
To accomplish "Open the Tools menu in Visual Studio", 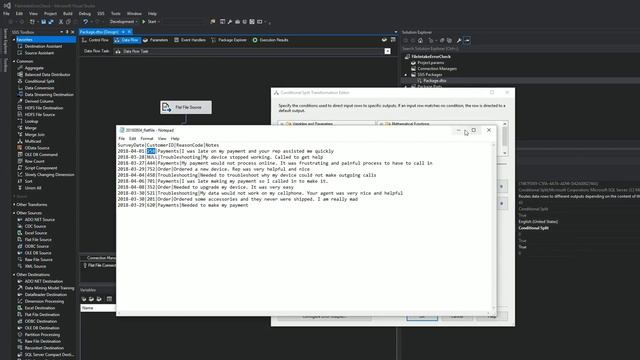I will point(116,13).
